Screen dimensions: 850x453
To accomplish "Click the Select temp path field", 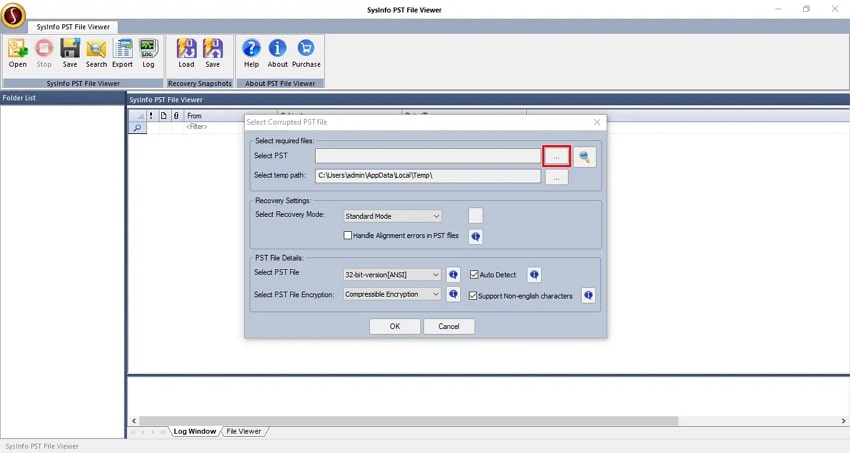I will tap(428, 176).
